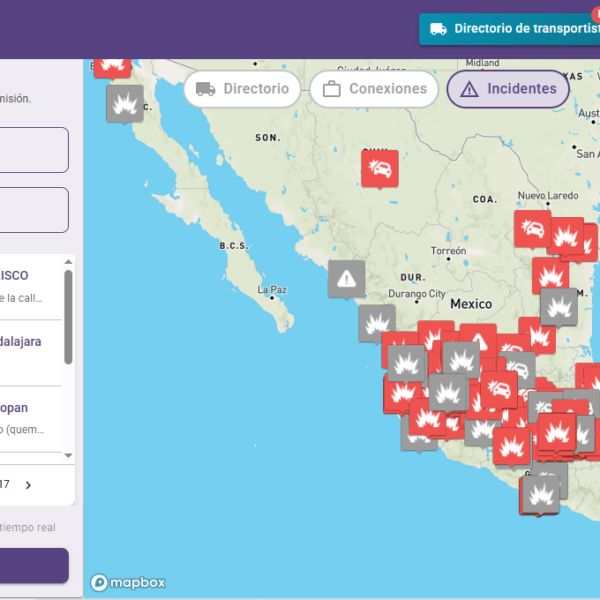Select the gray explosion marker southwest of Durango City
The height and width of the screenshot is (600, 600).
pos(377,323)
